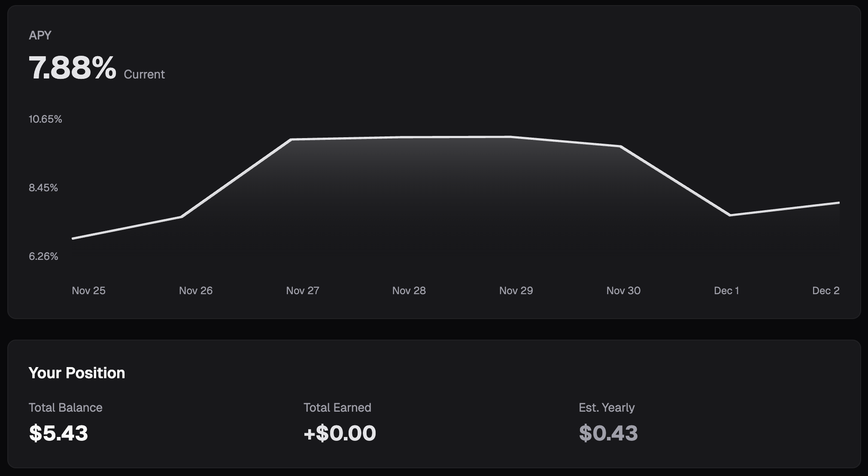The image size is (868, 476).
Task: Click the Nov 25 date label
Action: click(x=88, y=290)
